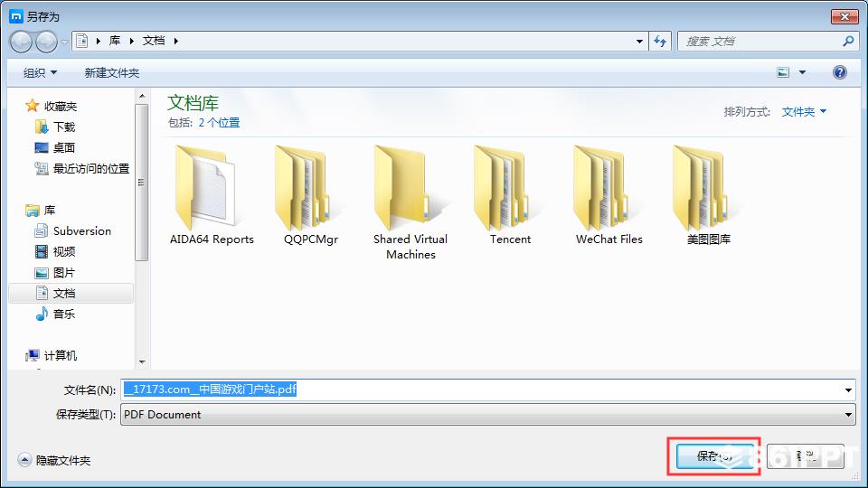Click the Back navigation arrow button

(x=21, y=42)
